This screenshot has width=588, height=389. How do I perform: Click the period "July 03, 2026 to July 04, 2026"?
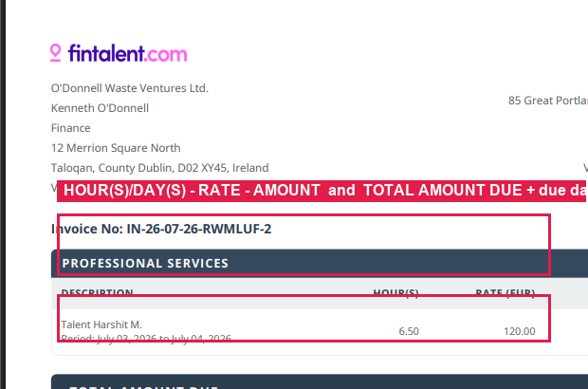(x=164, y=338)
